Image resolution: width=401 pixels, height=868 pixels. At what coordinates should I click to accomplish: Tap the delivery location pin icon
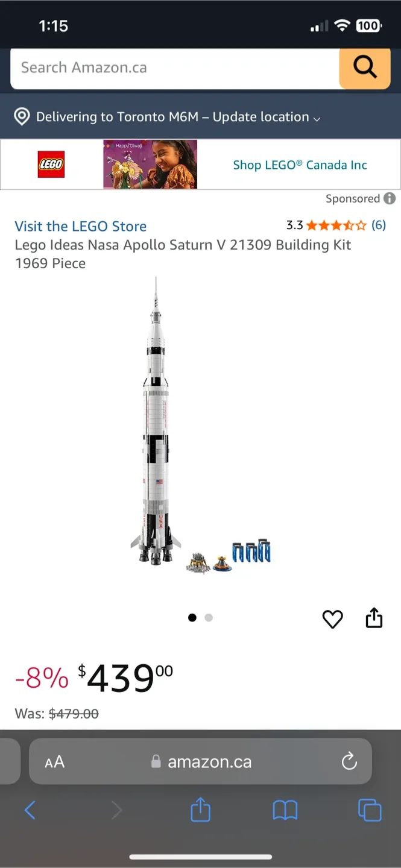pyautogui.click(x=22, y=117)
